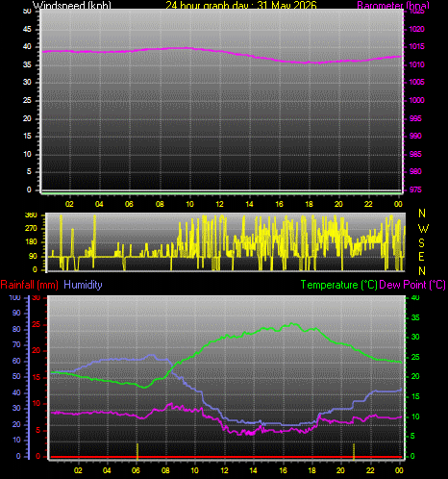Click the red 15 on rainfall axis

37,378
